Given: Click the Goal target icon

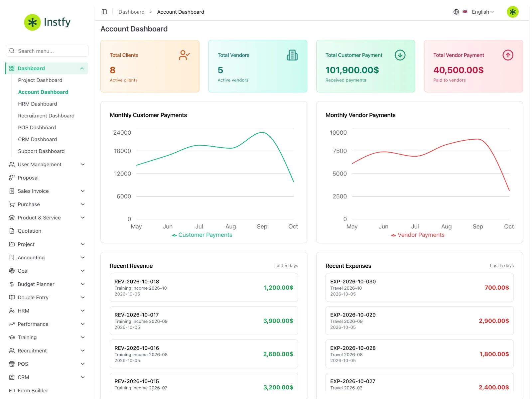Looking at the screenshot, I should [12, 271].
